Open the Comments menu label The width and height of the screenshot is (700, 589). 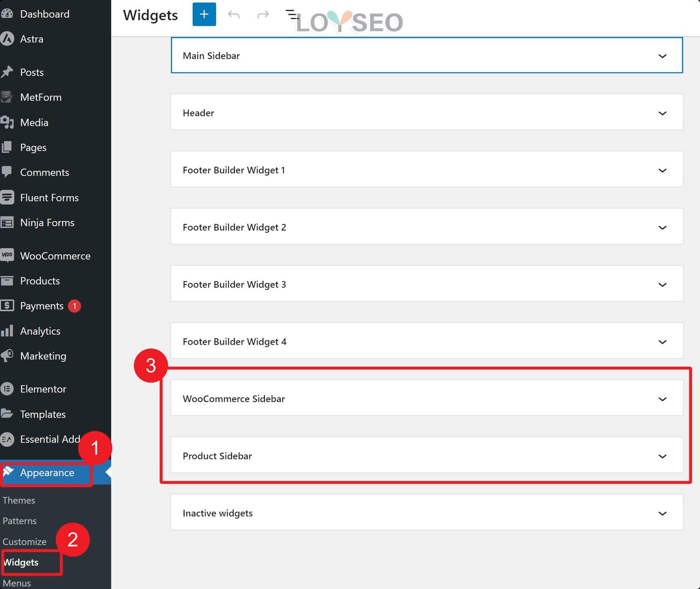[44, 172]
